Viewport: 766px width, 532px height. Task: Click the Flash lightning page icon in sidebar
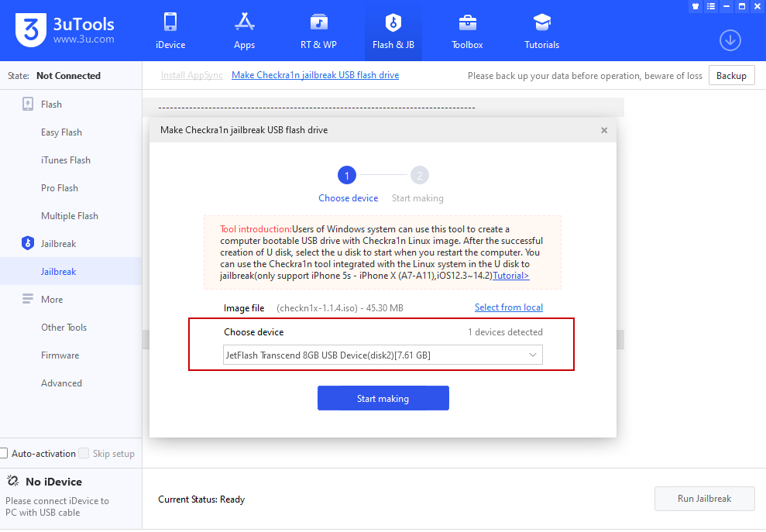[x=28, y=104]
